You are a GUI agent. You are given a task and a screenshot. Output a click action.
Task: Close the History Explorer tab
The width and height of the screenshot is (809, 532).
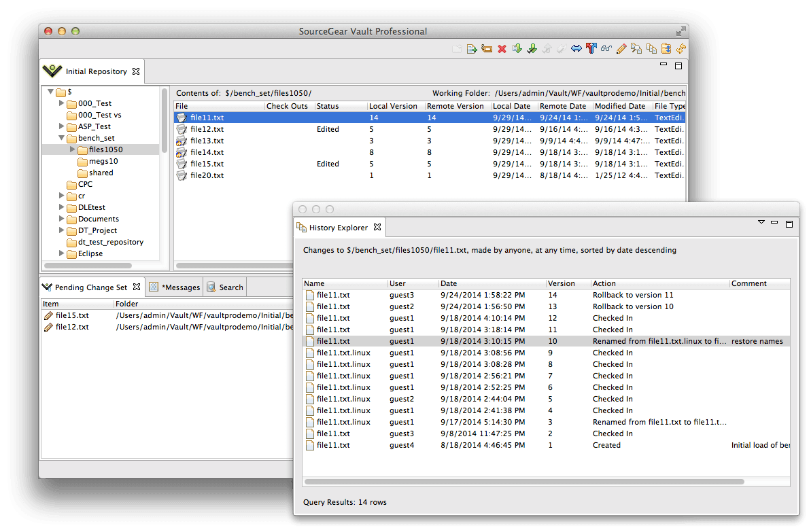[377, 227]
